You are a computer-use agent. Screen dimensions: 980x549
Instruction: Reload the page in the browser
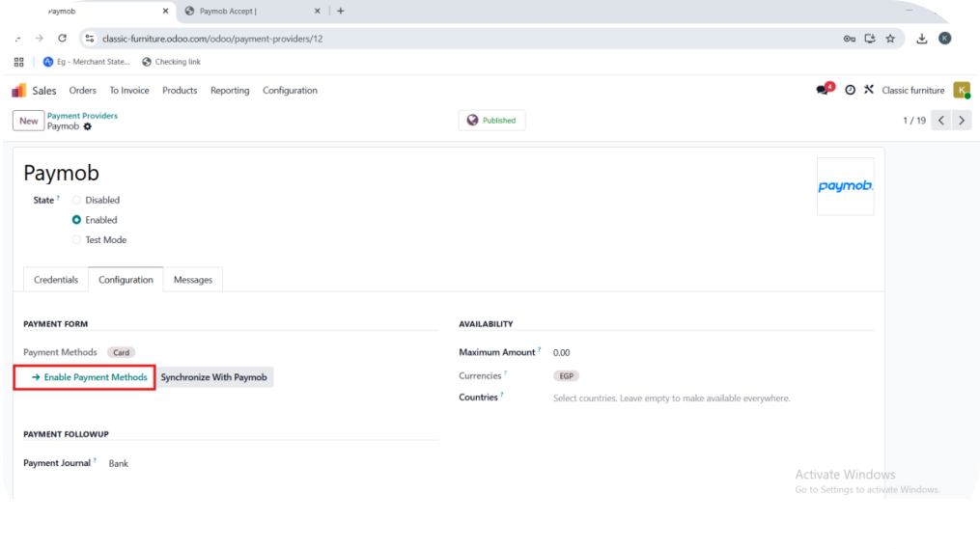pyautogui.click(x=63, y=39)
